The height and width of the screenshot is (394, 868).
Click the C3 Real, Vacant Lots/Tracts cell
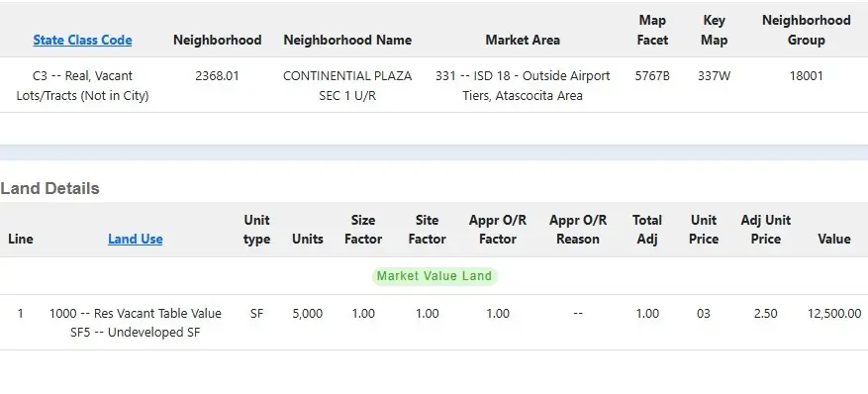pyautogui.click(x=82, y=85)
